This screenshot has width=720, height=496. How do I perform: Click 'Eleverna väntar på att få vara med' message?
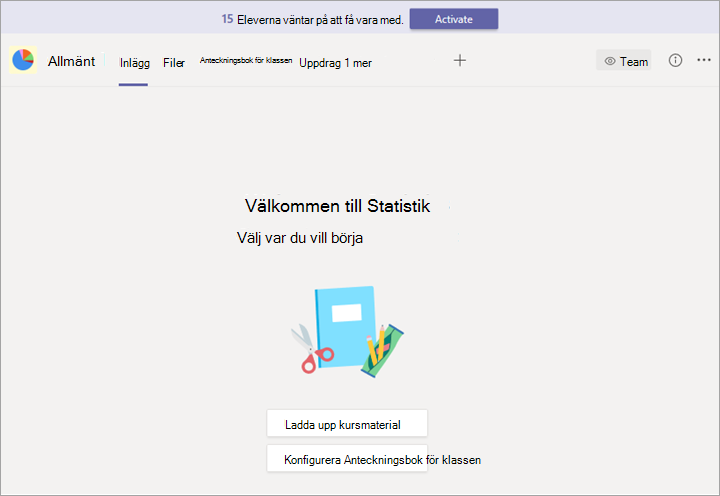point(320,20)
